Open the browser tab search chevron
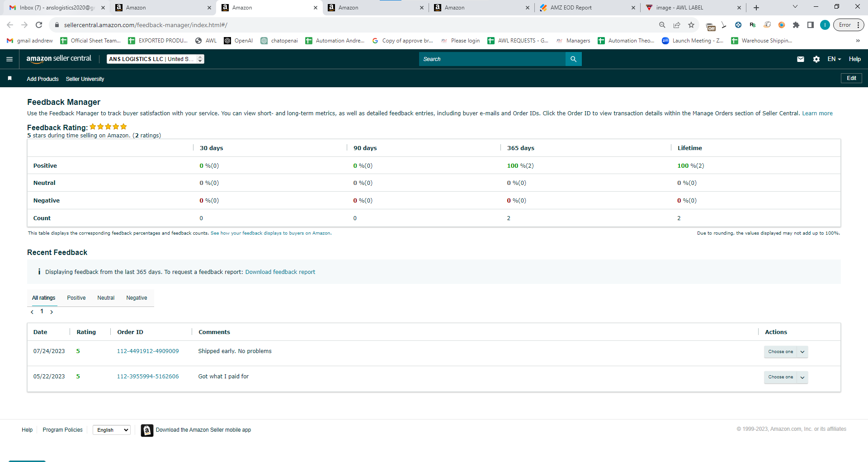868x462 pixels. point(795,7)
